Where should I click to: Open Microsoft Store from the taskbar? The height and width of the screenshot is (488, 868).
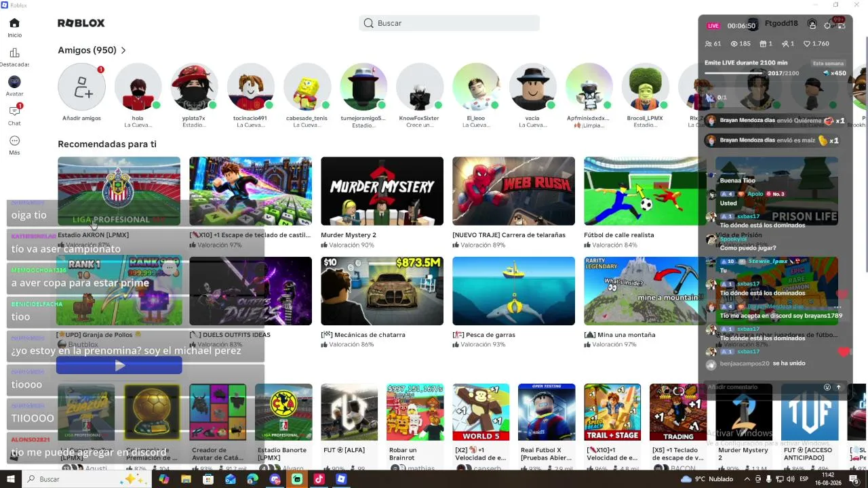coord(208,479)
